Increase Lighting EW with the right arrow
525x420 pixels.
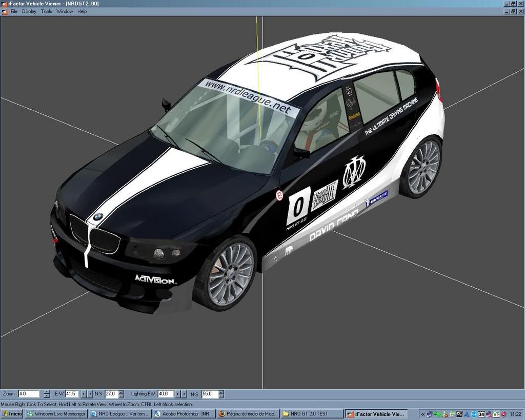point(184,394)
